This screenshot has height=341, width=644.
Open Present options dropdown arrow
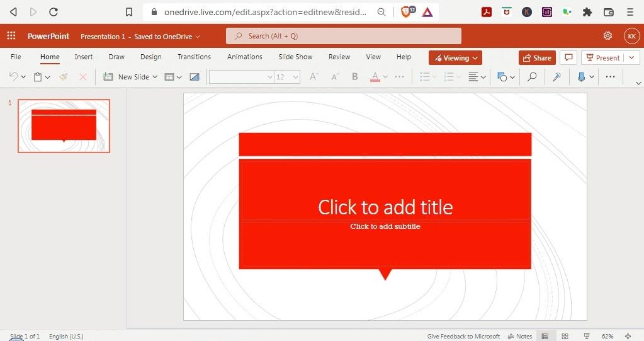pyautogui.click(x=631, y=57)
